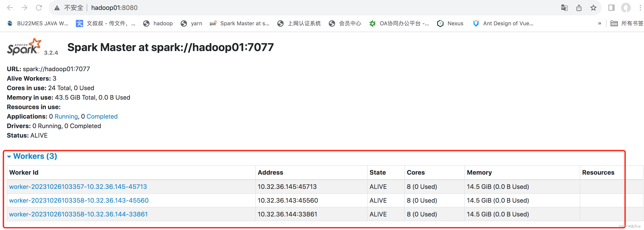Open the Spark Master at s... bookmark
The width and height of the screenshot is (644, 230).
[240, 23]
